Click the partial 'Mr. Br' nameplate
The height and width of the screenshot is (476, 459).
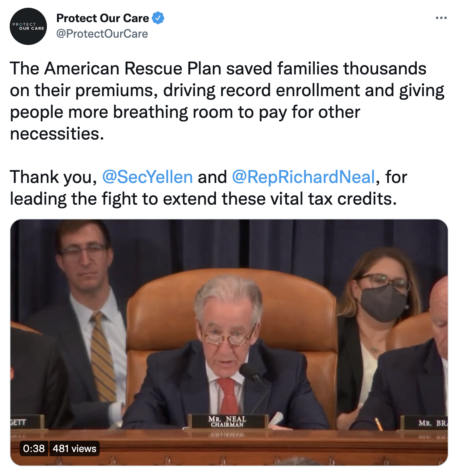[424, 423]
